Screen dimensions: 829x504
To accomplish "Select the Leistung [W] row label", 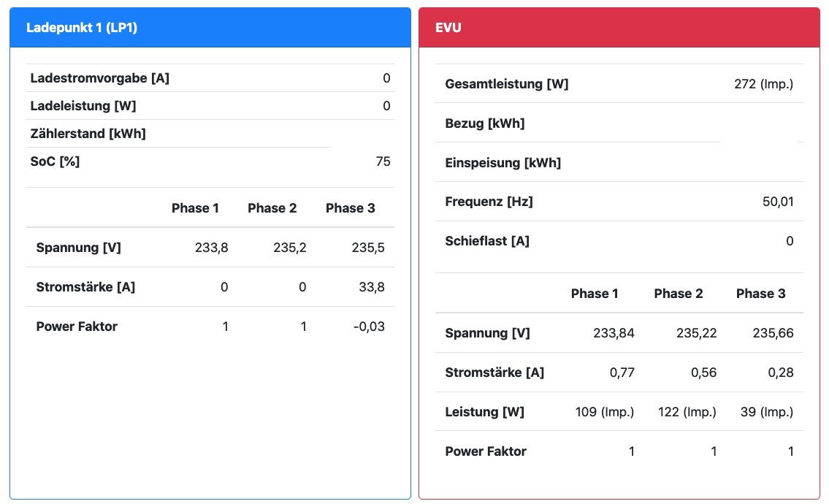I will pyautogui.click(x=484, y=412).
